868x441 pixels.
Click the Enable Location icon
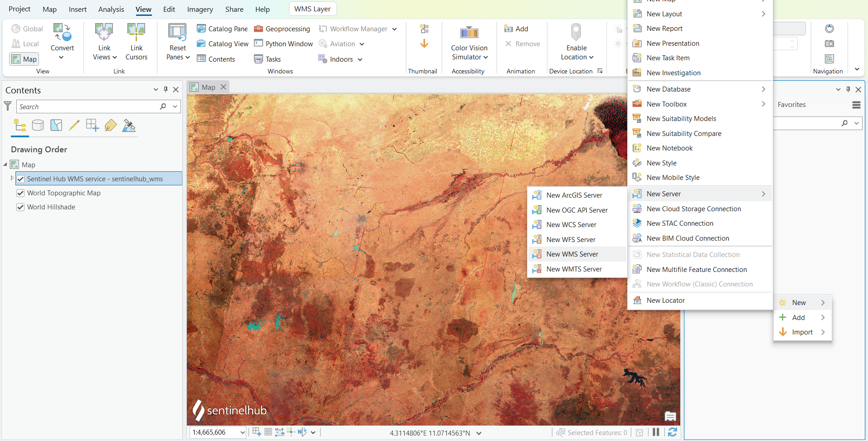pos(576,32)
